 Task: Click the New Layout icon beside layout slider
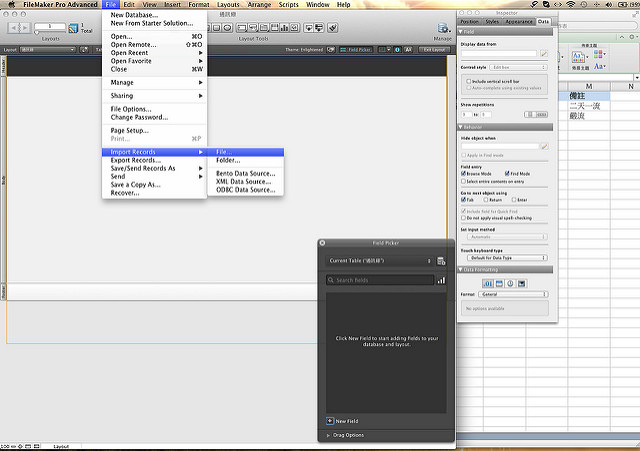(x=73, y=28)
